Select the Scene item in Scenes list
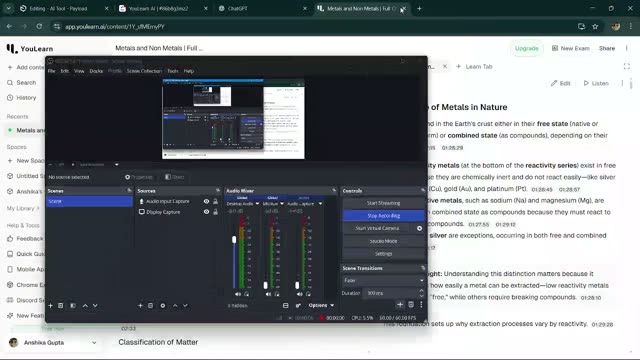The height and width of the screenshot is (360, 640). coord(89,201)
